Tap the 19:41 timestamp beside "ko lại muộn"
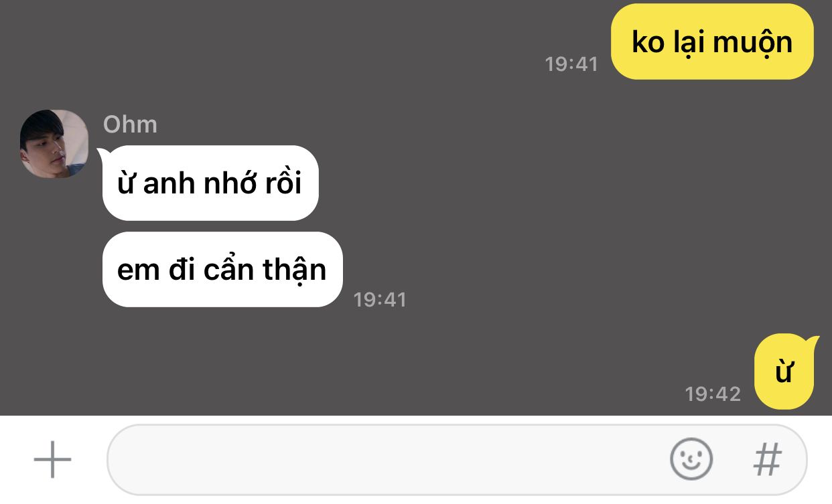The image size is (832, 504). click(571, 64)
